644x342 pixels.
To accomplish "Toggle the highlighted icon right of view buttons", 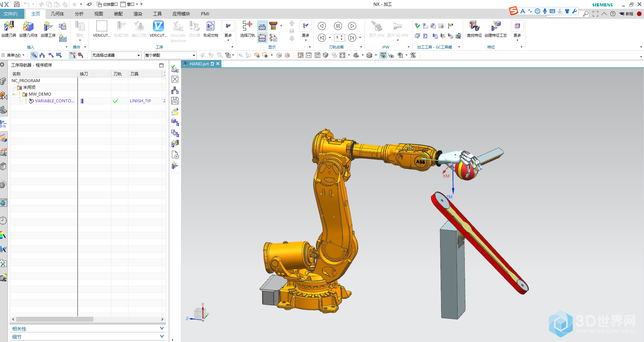I will coord(72,55).
